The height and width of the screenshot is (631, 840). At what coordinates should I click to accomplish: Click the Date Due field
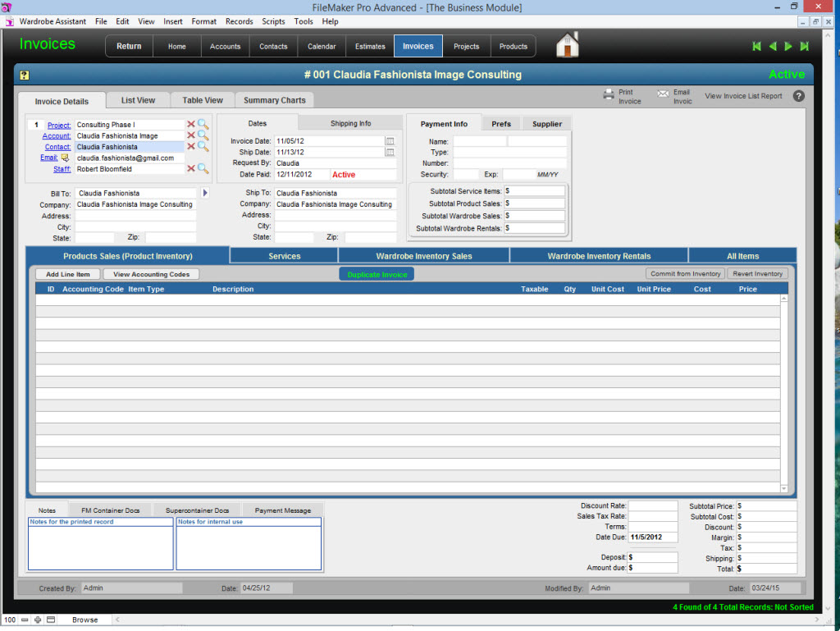pos(652,537)
